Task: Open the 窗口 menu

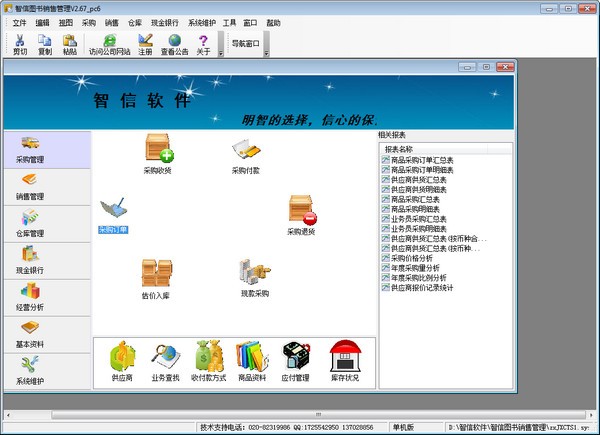Action: 250,23
